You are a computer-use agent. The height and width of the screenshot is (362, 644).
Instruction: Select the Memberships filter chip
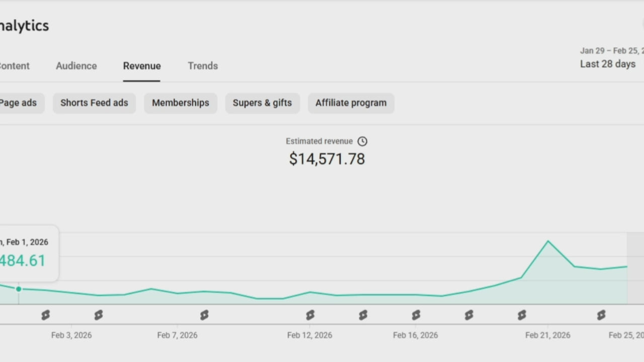pos(181,103)
